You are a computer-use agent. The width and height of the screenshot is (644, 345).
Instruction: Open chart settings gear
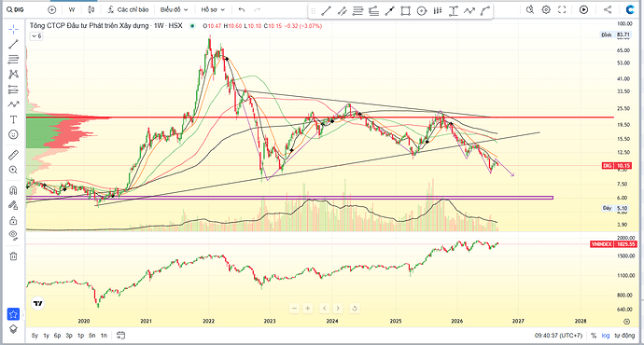(x=546, y=9)
